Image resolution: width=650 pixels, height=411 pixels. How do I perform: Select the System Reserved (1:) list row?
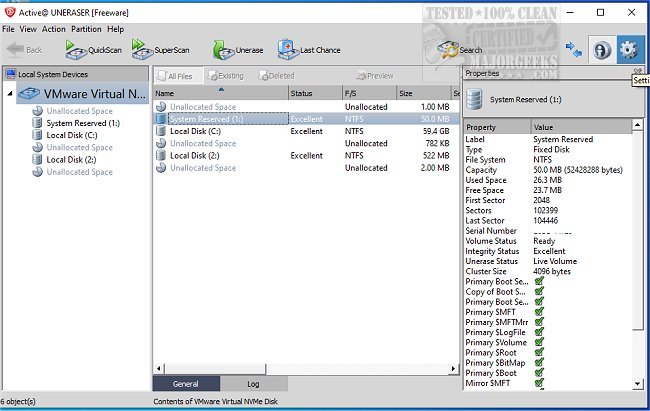pyautogui.click(x=306, y=119)
